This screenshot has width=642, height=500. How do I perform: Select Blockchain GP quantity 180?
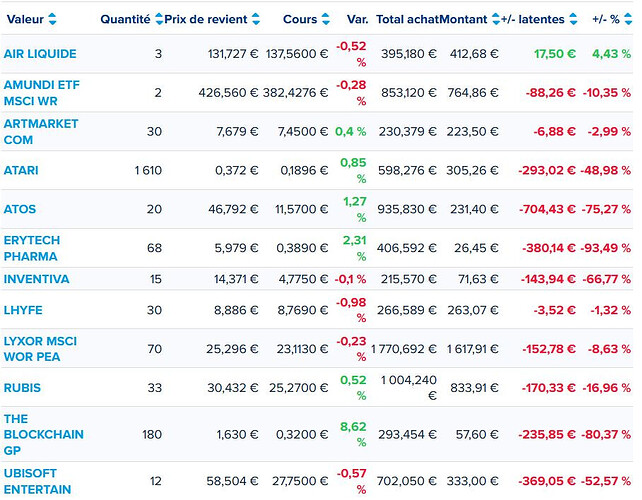pyautogui.click(x=152, y=434)
